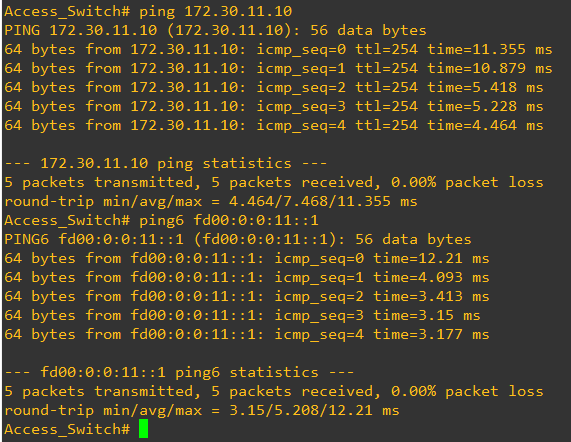
Task: Click the green terminal cursor block
Action: click(143, 429)
